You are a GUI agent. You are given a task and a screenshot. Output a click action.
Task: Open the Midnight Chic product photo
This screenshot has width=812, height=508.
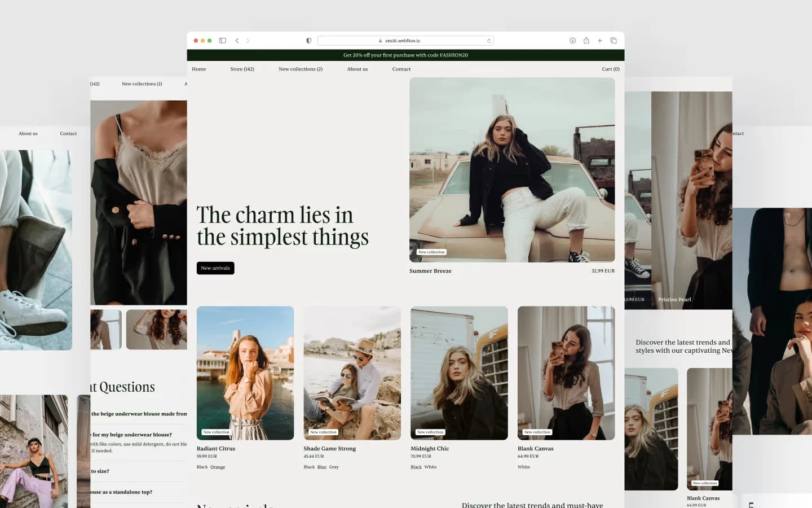[459, 373]
